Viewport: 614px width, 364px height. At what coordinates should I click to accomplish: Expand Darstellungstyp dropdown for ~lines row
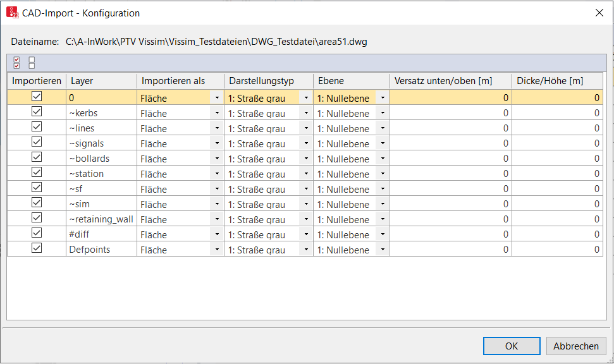tap(306, 128)
